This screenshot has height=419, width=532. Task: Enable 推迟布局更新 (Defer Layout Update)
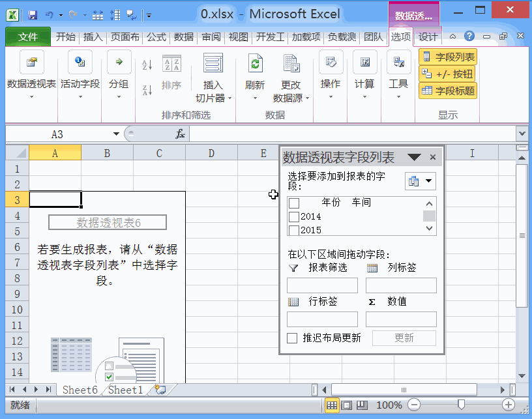tap(293, 338)
